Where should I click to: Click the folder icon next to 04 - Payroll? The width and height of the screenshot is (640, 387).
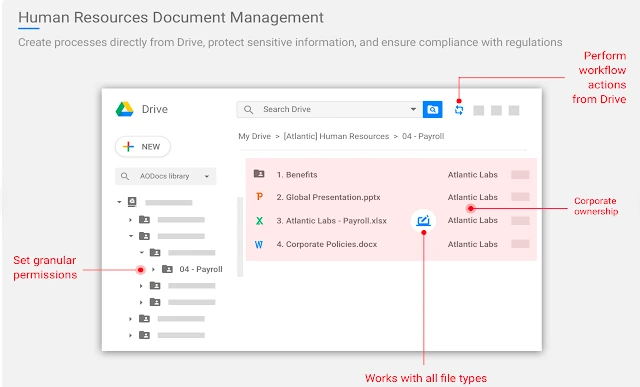(x=167, y=269)
